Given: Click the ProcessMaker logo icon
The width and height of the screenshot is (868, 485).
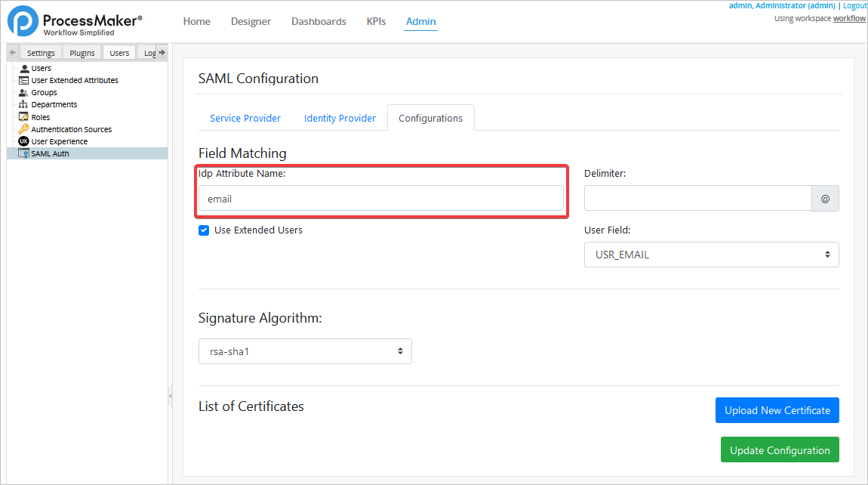Looking at the screenshot, I should pos(23,21).
